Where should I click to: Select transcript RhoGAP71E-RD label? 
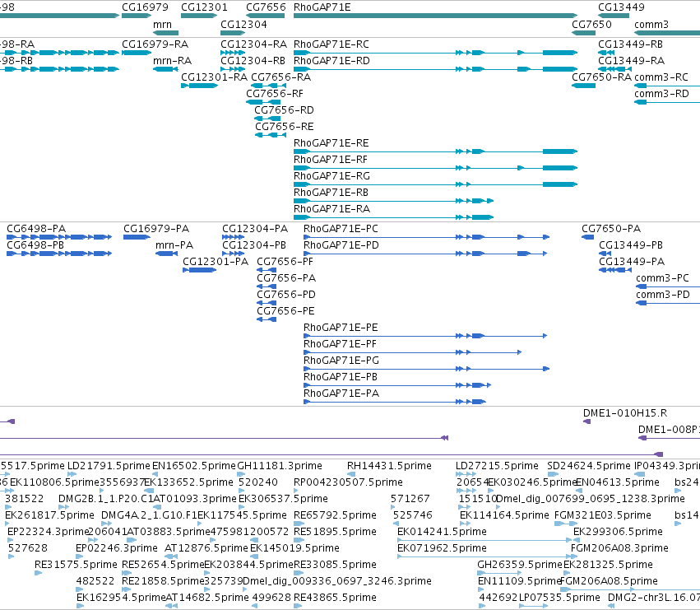(x=331, y=61)
